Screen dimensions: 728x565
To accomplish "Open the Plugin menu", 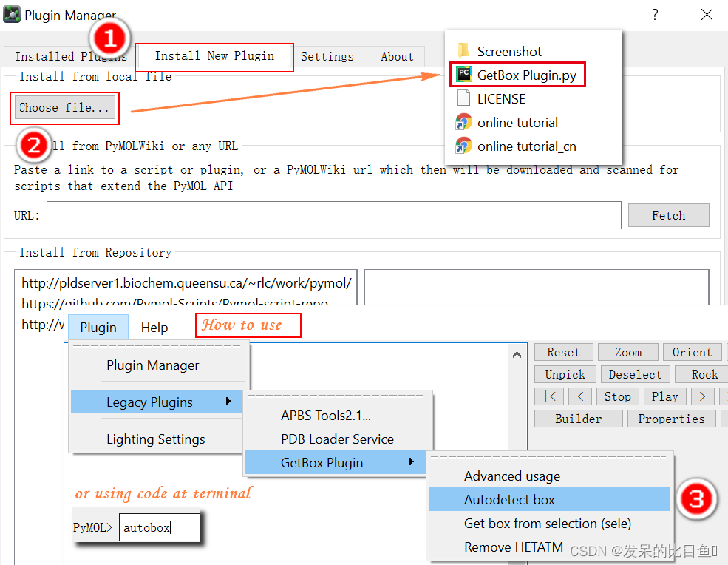I will coord(98,326).
